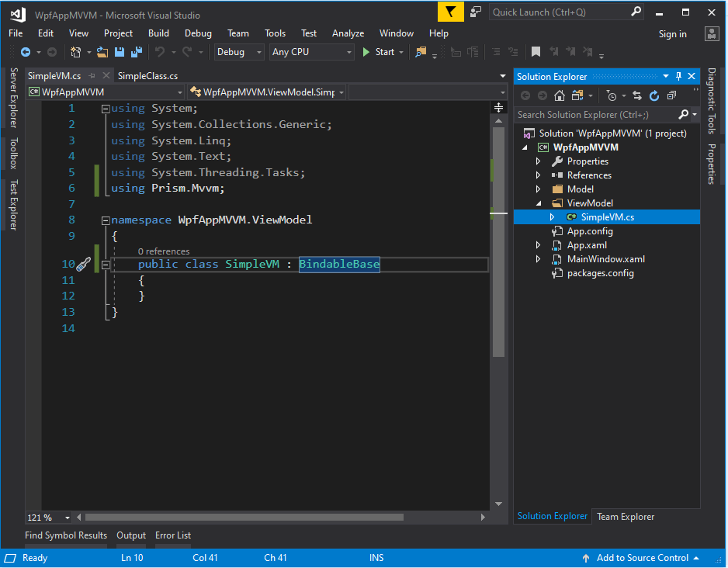The image size is (728, 568).
Task: Open the Solution Explorer window options dropdown
Action: (x=665, y=76)
